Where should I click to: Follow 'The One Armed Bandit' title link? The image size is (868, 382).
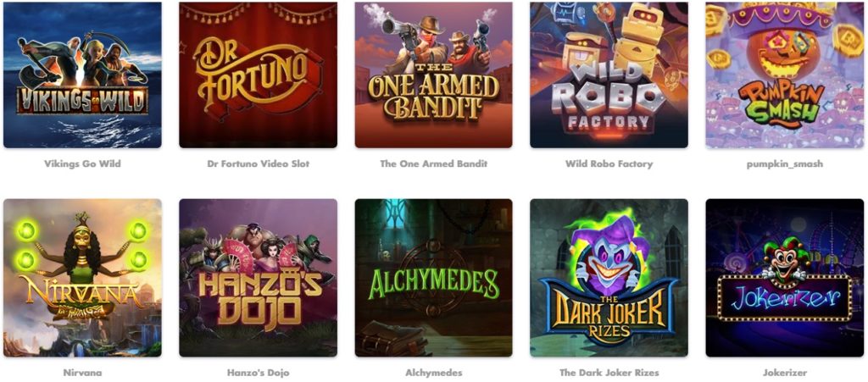(433, 163)
